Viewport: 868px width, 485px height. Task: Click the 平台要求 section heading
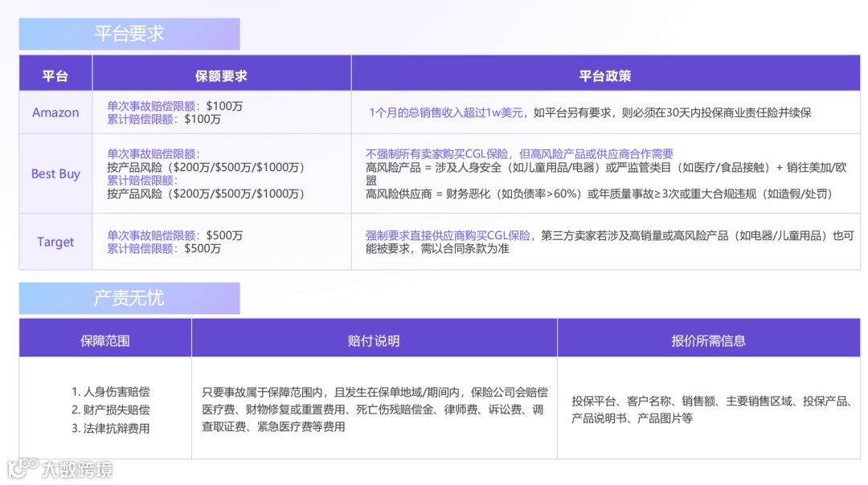point(129,34)
